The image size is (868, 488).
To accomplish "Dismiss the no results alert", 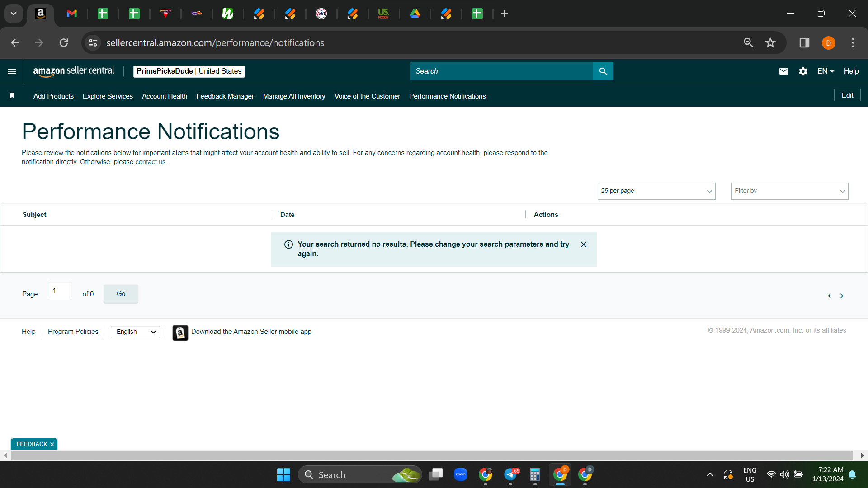I will [584, 244].
